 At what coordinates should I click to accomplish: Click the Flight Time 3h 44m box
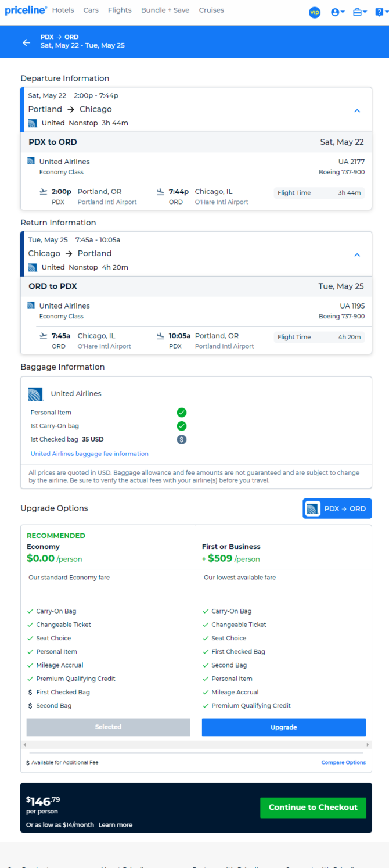pyautogui.click(x=319, y=193)
